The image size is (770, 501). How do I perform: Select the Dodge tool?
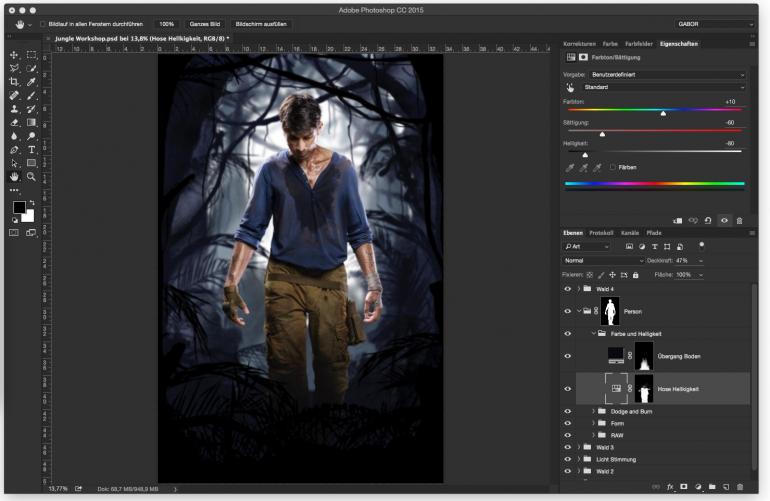pyautogui.click(x=31, y=136)
